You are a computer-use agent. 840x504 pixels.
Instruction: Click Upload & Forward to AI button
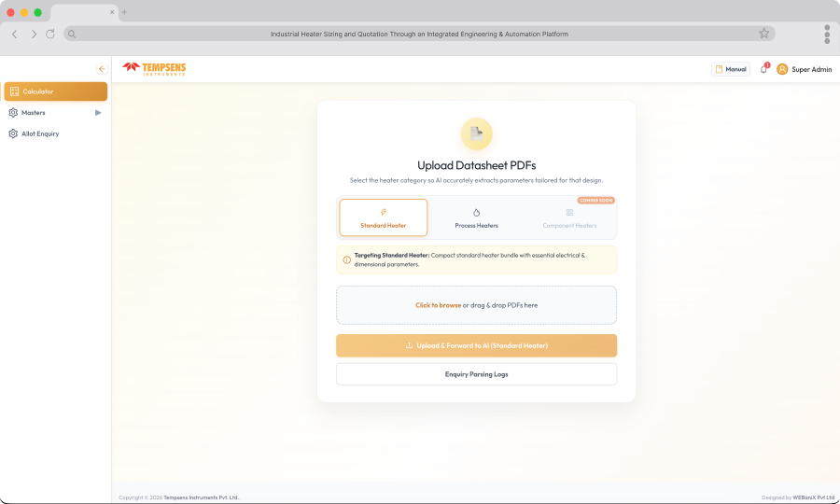[x=476, y=345]
